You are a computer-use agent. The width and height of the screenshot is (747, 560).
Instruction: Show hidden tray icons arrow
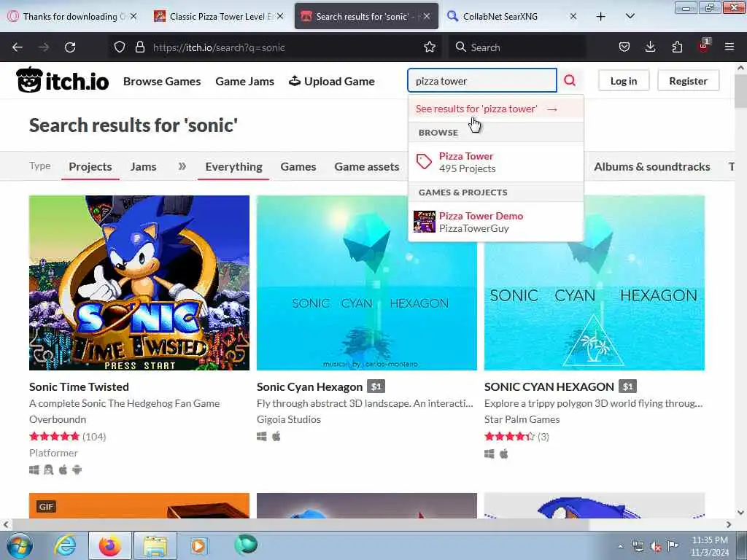click(x=620, y=547)
